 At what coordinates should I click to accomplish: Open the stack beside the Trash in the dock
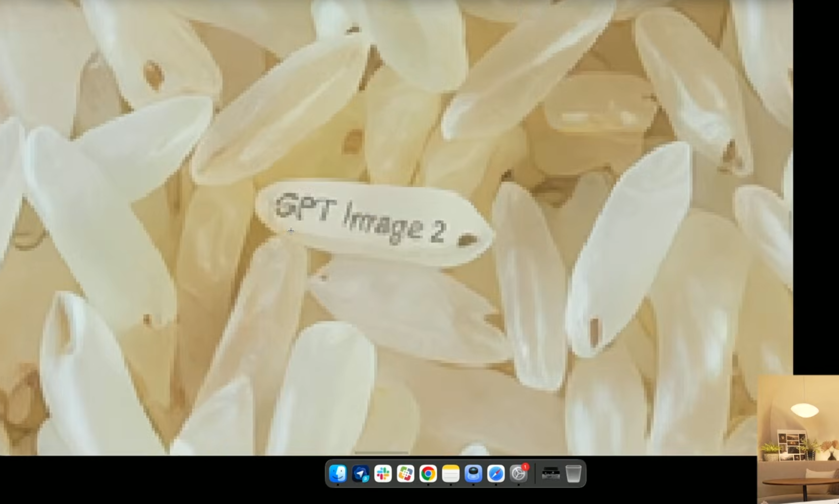550,473
